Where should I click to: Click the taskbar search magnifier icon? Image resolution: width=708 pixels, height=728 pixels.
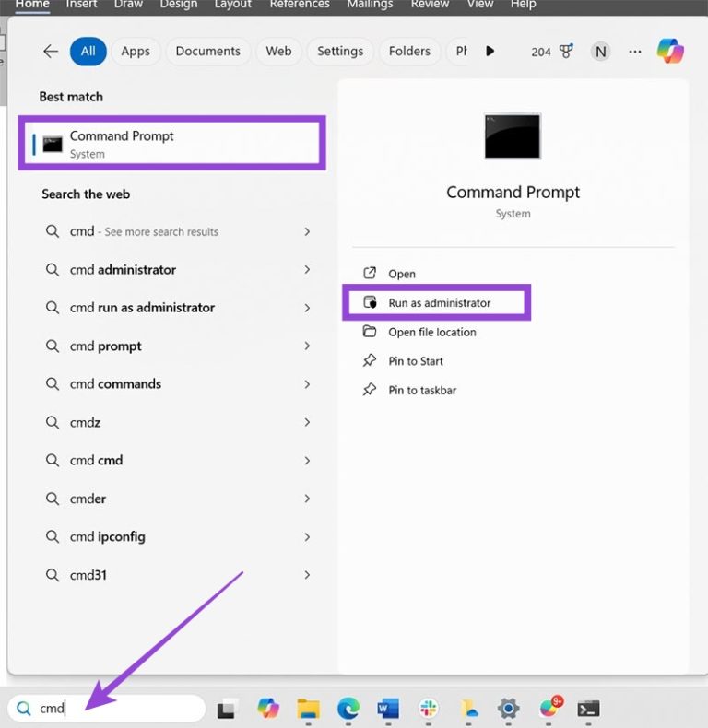point(24,709)
